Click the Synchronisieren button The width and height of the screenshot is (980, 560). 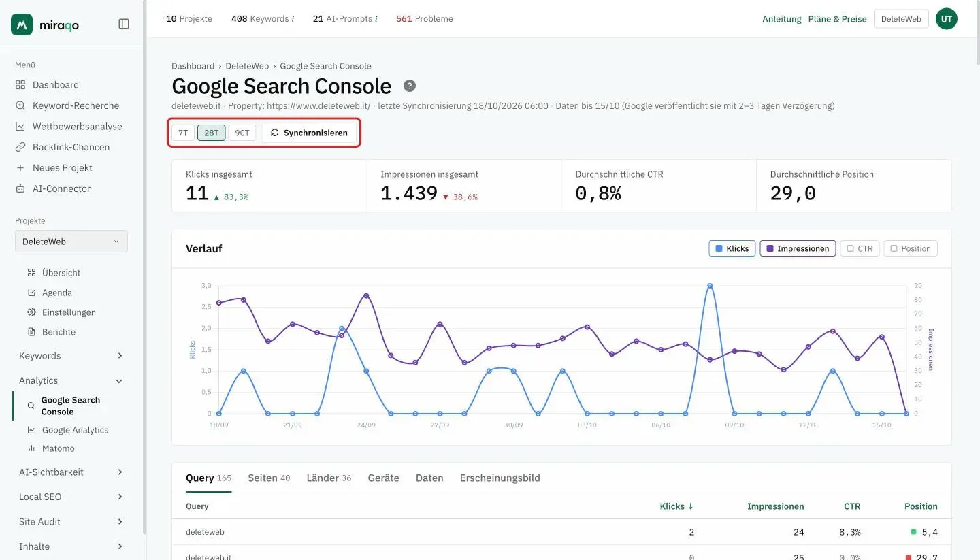point(309,133)
